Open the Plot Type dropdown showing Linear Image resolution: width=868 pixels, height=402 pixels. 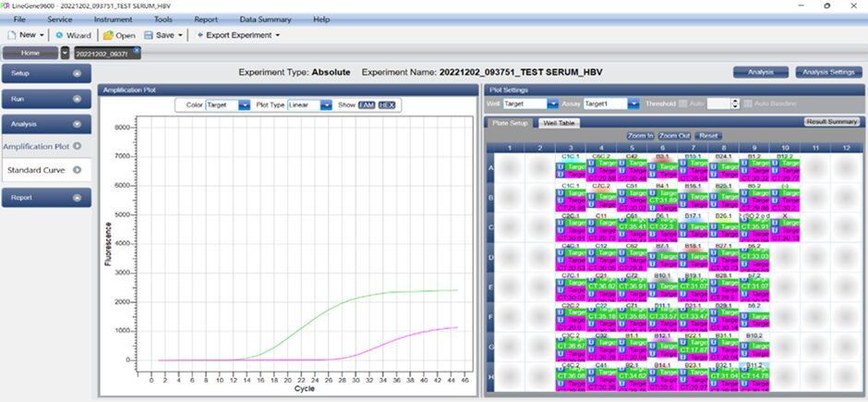coord(325,105)
